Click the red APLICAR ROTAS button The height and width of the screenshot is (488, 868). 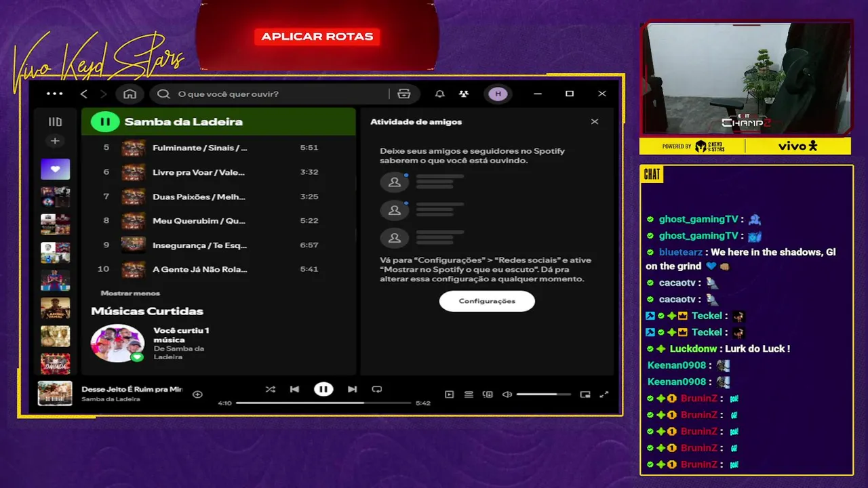point(317,37)
